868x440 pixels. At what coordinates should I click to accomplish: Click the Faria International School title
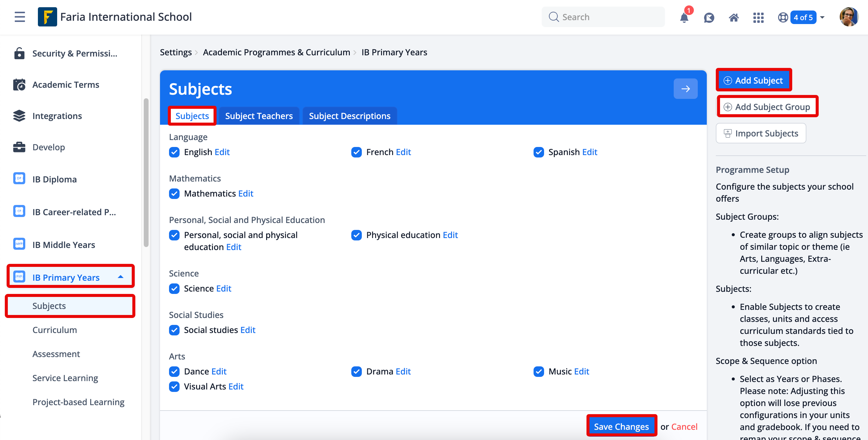tap(126, 17)
